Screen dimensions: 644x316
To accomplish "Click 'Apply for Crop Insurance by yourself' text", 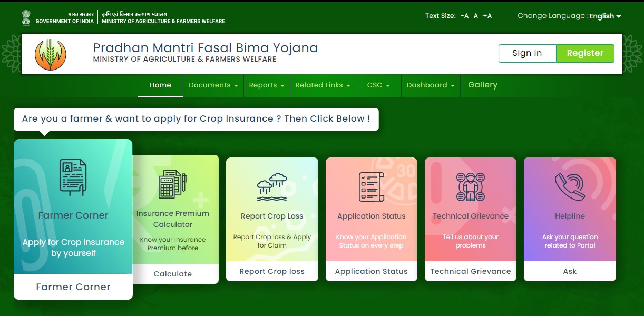I will click(x=73, y=248).
